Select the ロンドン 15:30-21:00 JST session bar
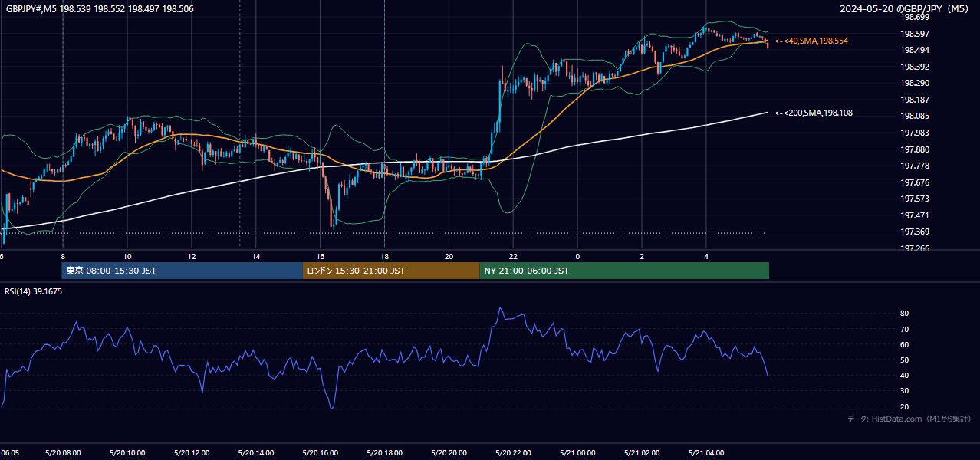Viewport: 980px width, 460px height. pyautogui.click(x=391, y=271)
